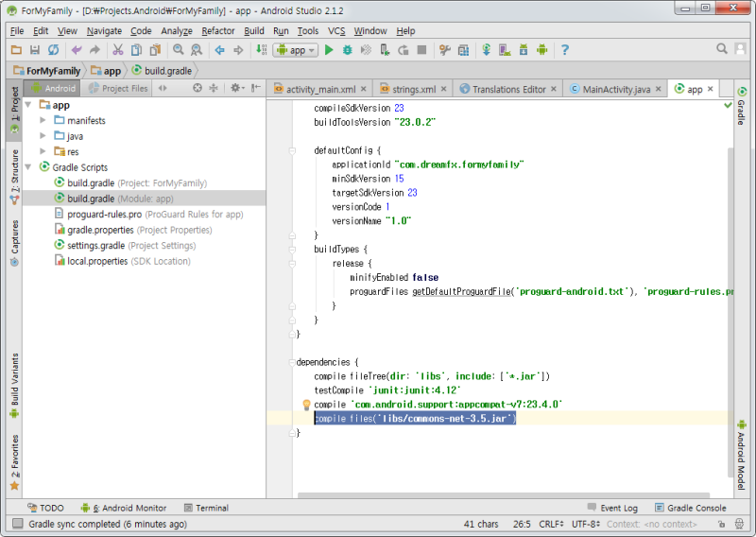Screen dimensions: 756x537
Task: Click the Project Structure toolbar icon
Action: (x=463, y=50)
